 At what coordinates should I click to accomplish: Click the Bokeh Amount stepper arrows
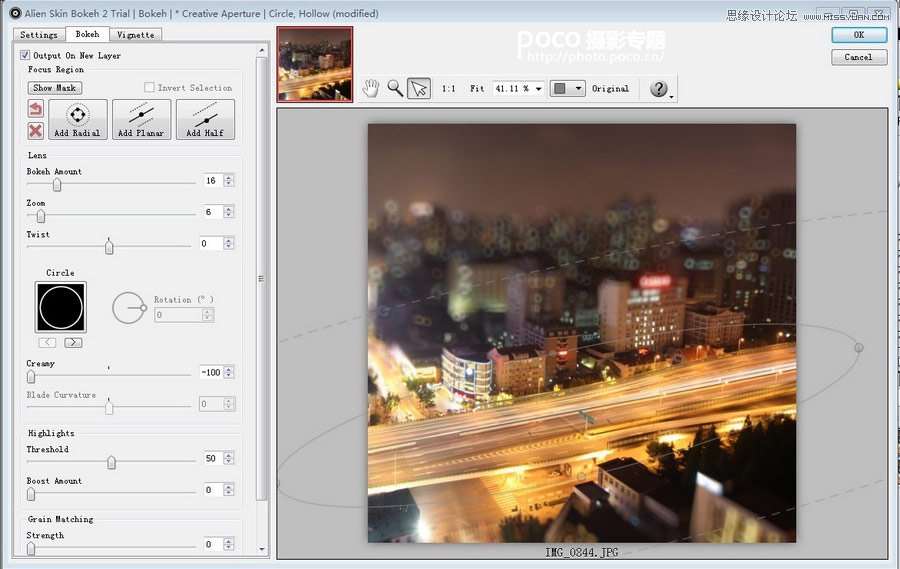229,180
